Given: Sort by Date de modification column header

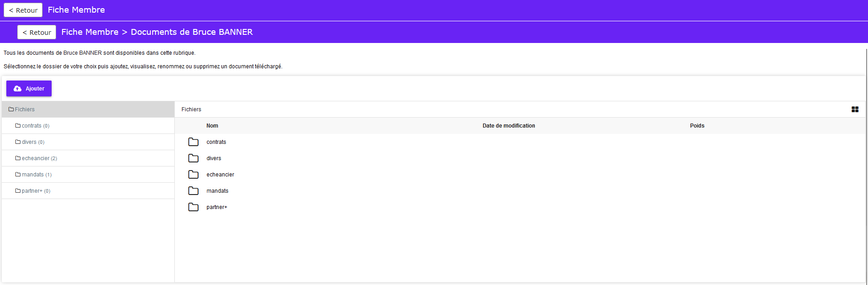Looking at the screenshot, I should 508,126.
